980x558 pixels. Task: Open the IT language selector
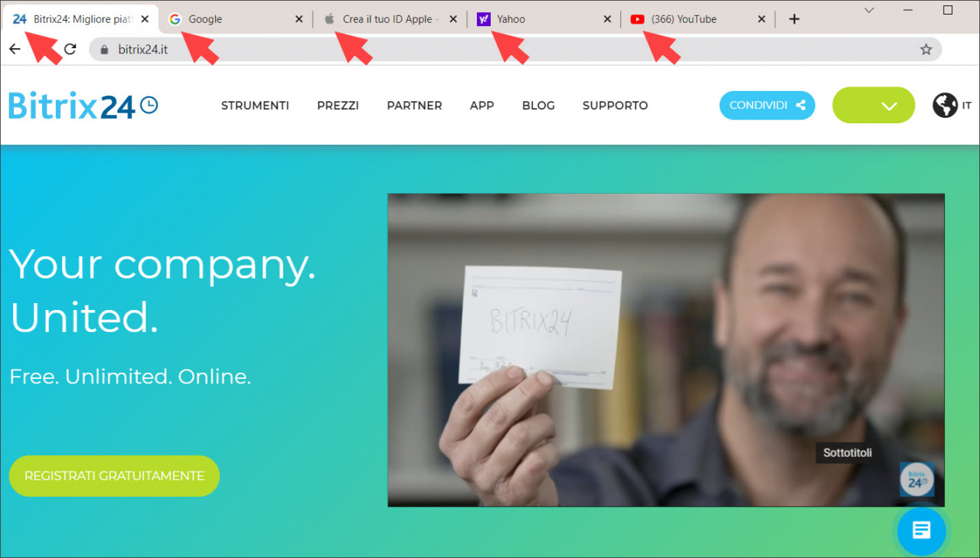pos(966,106)
